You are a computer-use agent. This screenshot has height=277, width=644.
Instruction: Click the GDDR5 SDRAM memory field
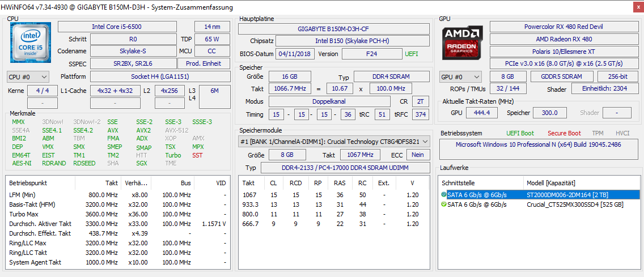pos(562,76)
